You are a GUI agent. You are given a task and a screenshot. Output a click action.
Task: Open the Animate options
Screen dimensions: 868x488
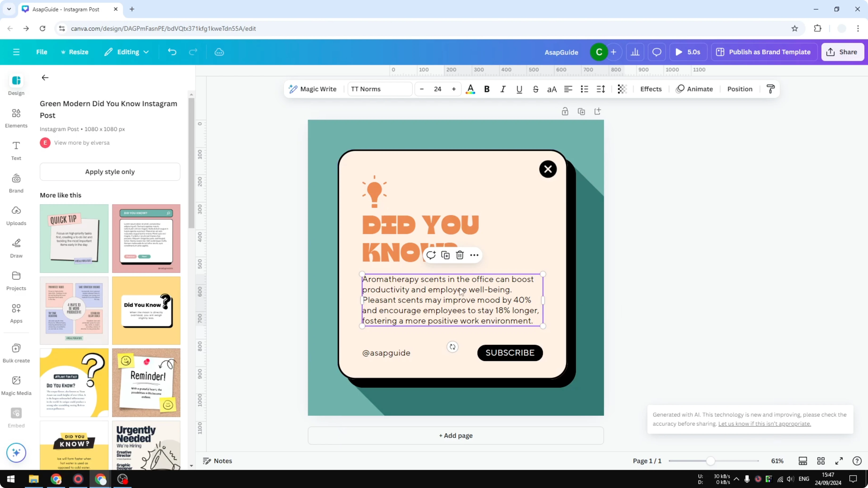pyautogui.click(x=694, y=89)
